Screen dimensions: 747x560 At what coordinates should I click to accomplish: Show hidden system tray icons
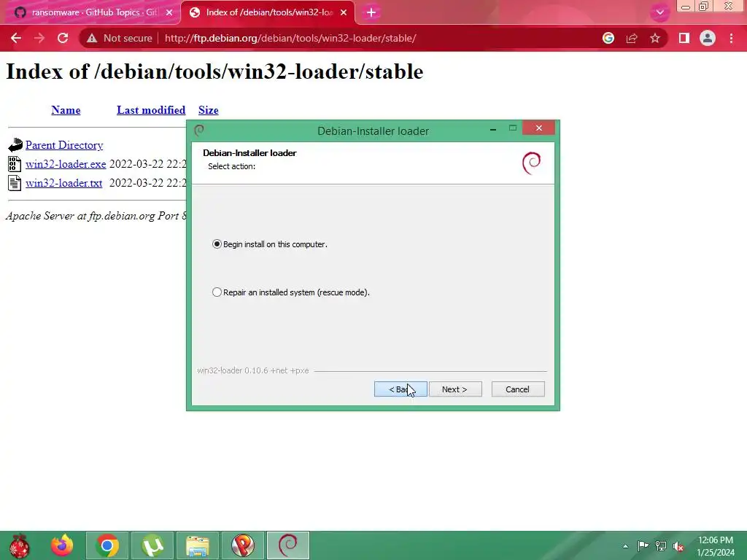pyautogui.click(x=625, y=546)
